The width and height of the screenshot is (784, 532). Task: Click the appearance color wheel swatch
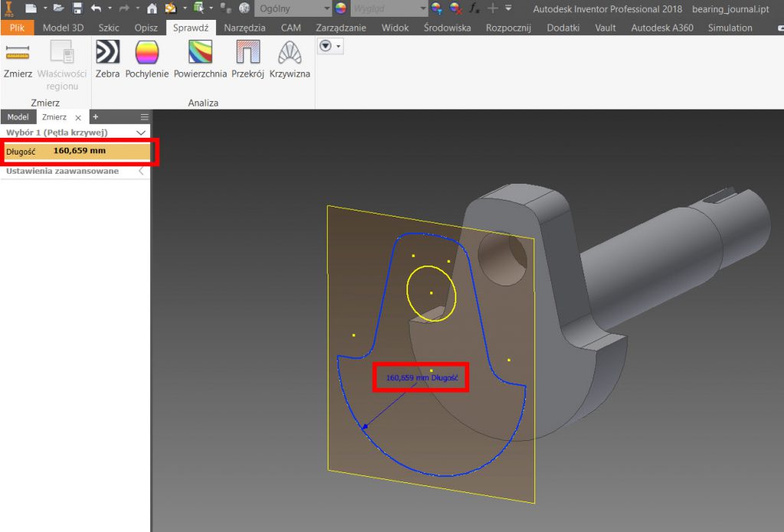coord(341,8)
